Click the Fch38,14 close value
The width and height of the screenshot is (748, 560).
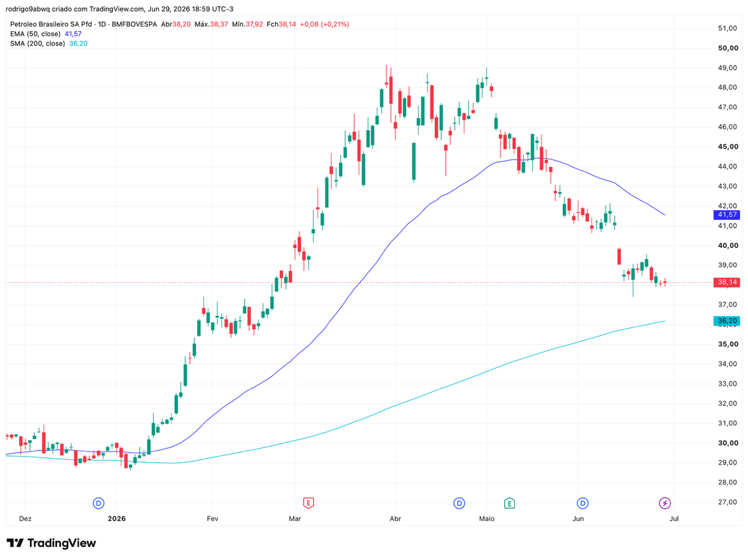(281, 24)
